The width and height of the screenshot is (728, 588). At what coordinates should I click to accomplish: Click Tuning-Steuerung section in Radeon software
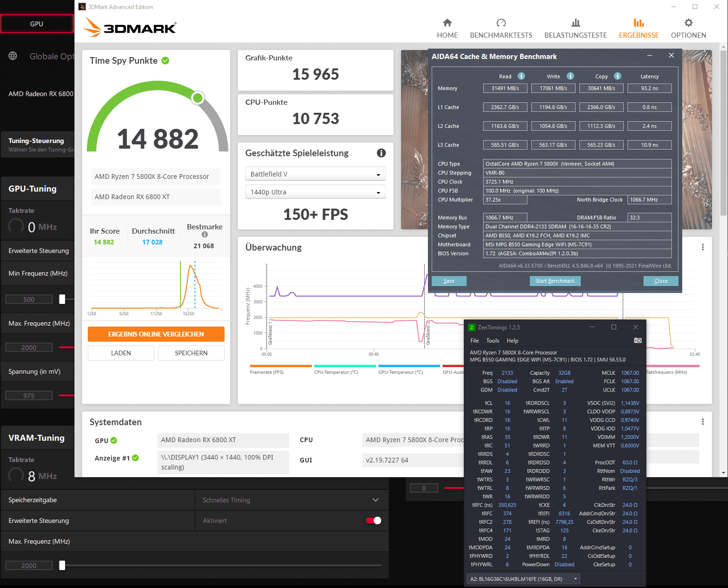(38, 144)
